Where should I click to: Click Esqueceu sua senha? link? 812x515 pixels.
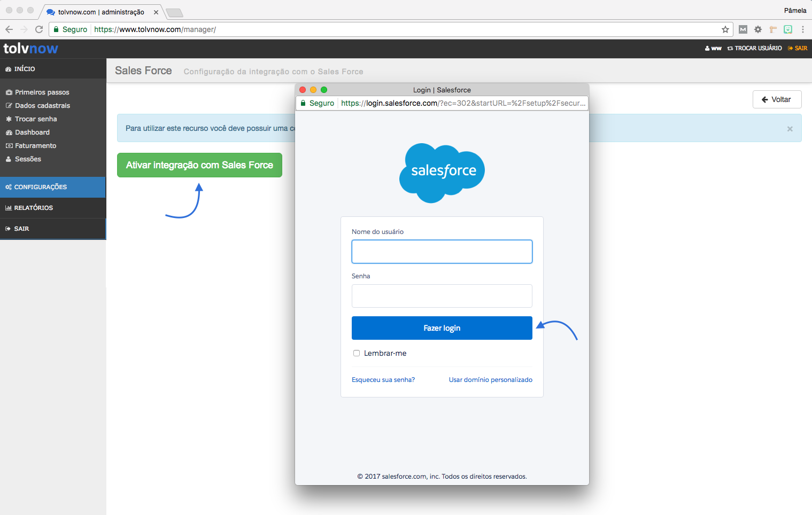[x=383, y=380]
